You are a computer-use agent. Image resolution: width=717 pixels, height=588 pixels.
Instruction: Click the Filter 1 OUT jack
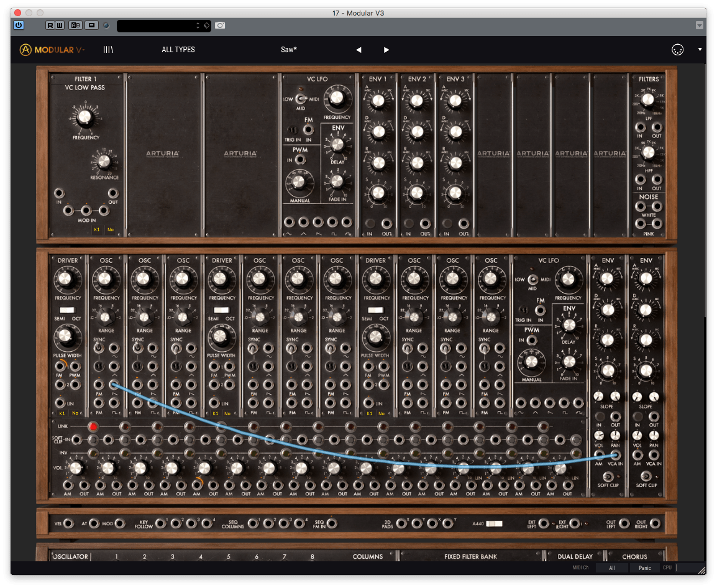[113, 193]
